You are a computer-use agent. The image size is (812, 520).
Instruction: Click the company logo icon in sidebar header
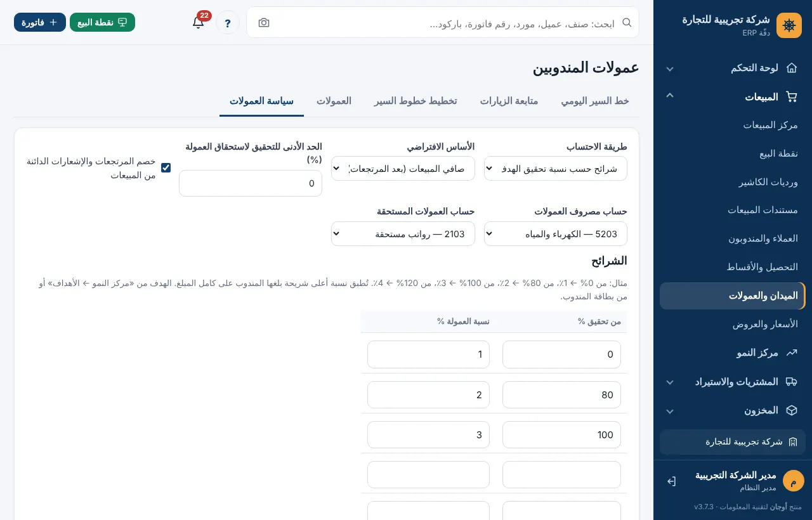[x=789, y=25]
